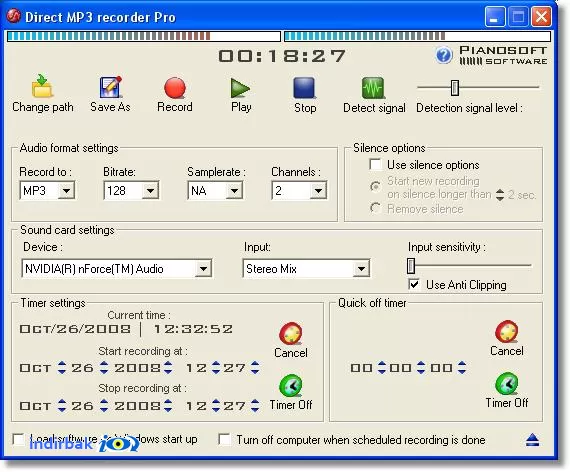Image resolution: width=570 pixels, height=472 pixels.
Task: Click the right channel level meter
Action: coord(417,36)
